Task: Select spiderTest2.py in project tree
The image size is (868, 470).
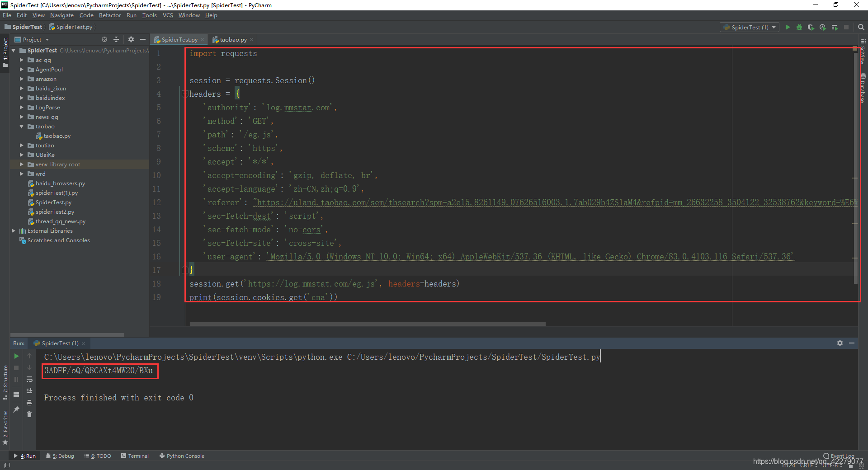Action: tap(55, 211)
